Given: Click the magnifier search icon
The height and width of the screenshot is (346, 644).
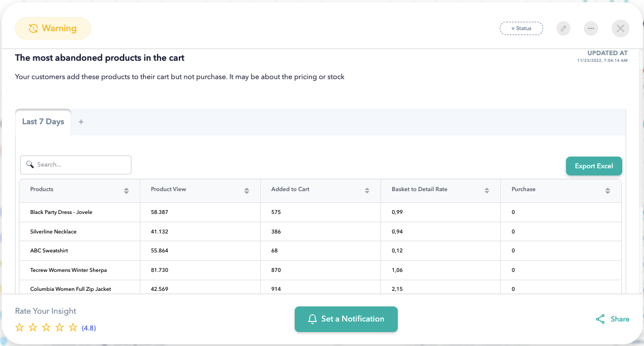Looking at the screenshot, I should pyautogui.click(x=30, y=165).
